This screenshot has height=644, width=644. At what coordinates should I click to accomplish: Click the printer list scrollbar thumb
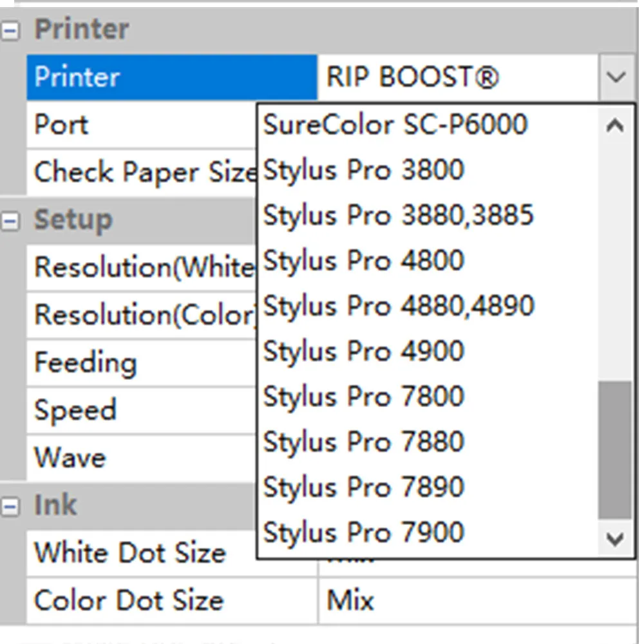(615, 450)
